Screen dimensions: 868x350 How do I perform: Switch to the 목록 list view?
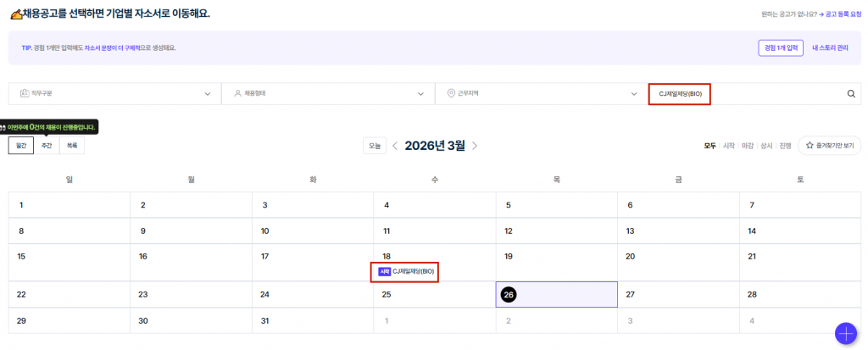click(72, 146)
